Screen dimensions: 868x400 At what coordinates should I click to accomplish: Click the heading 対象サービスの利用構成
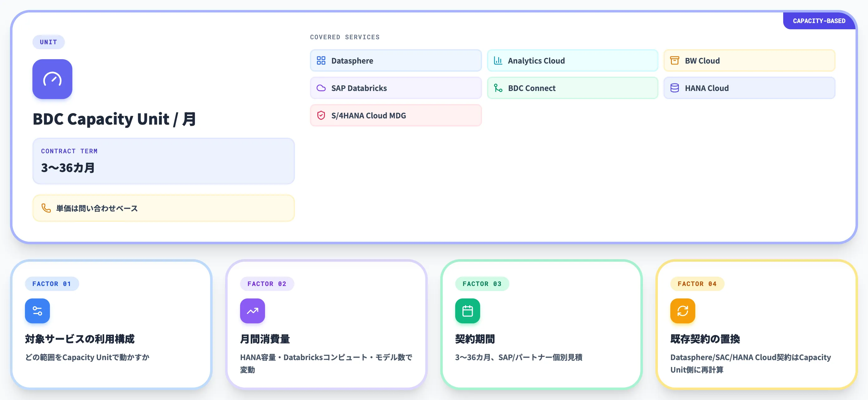80,339
